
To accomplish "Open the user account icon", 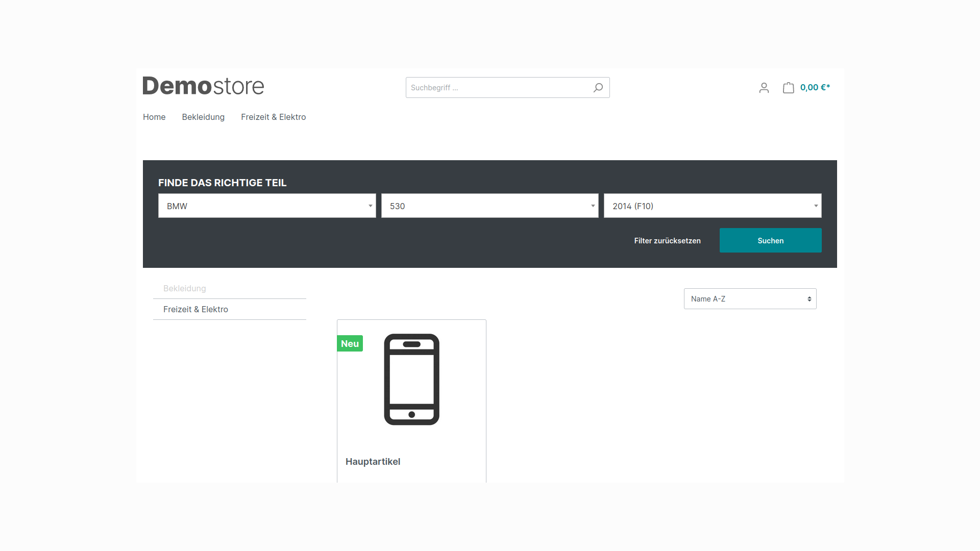I will 764,88.
